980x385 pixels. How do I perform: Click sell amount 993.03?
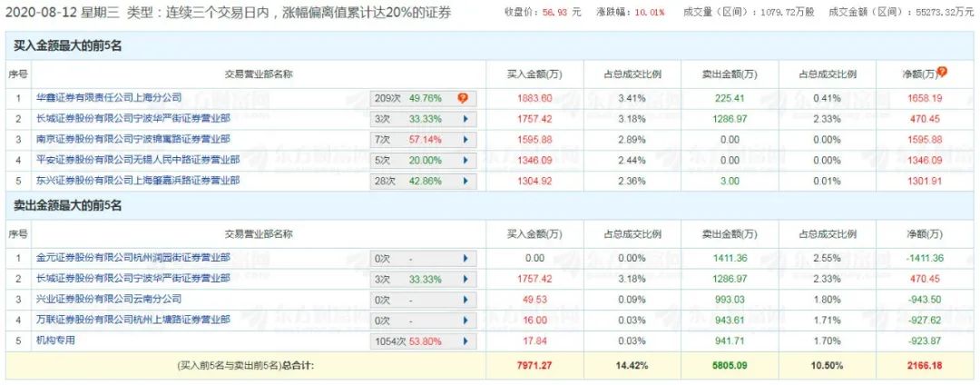[730, 300]
